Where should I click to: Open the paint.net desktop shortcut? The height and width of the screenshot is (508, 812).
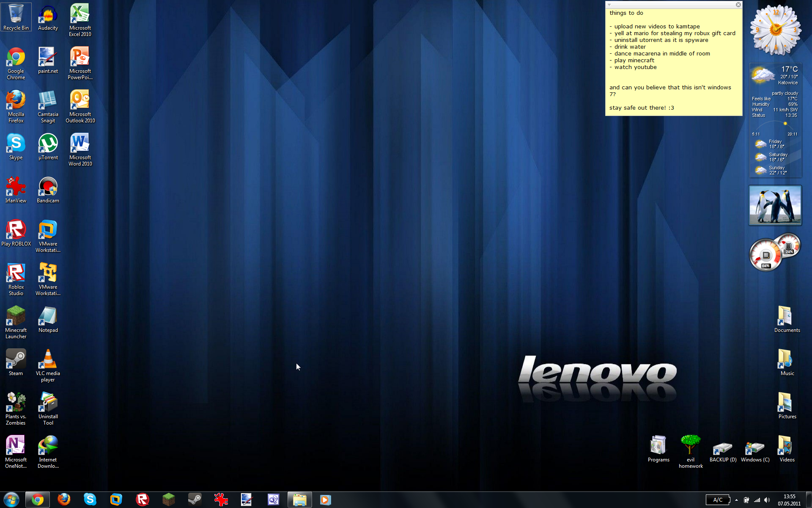48,60
